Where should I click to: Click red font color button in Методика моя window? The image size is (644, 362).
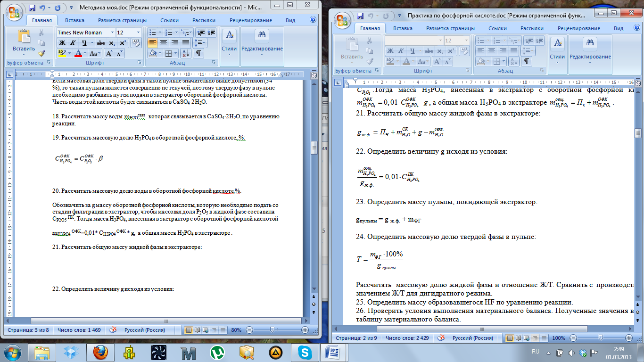[x=78, y=53]
